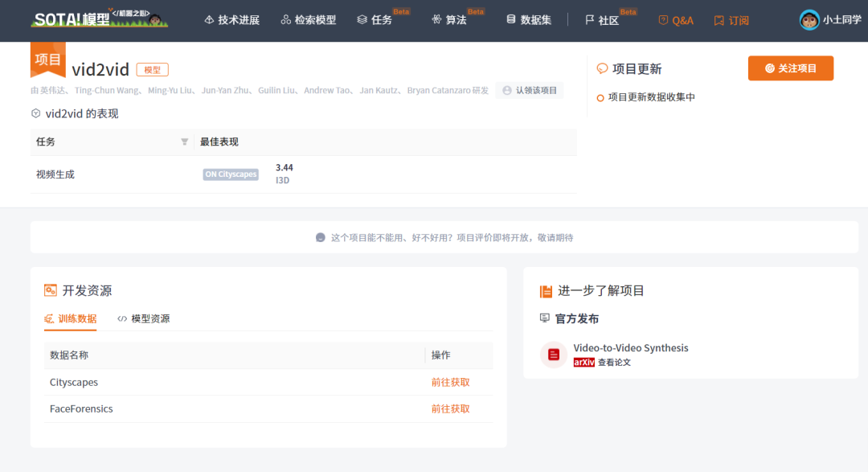This screenshot has height=472, width=868.
Task: Open the 数据集 page
Action: click(x=529, y=20)
